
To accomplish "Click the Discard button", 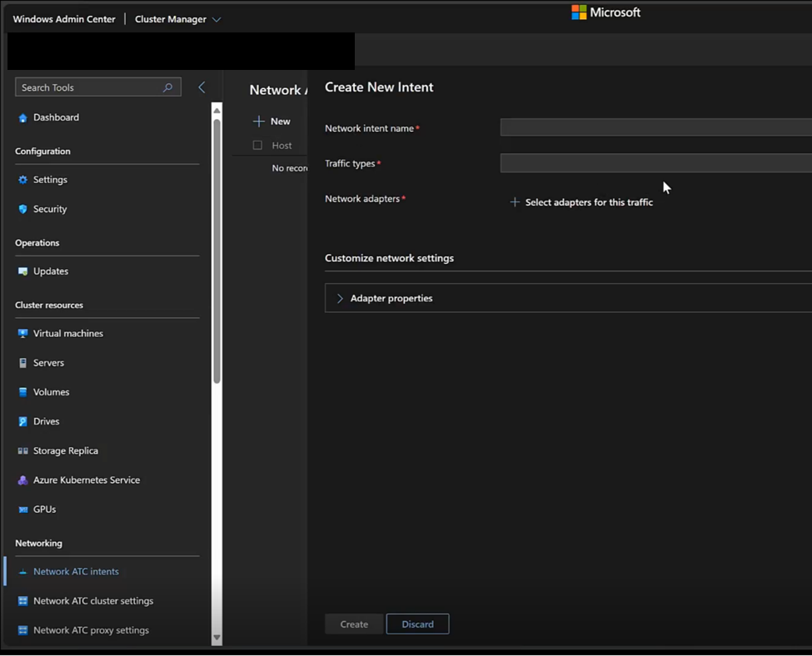I will pyautogui.click(x=417, y=624).
